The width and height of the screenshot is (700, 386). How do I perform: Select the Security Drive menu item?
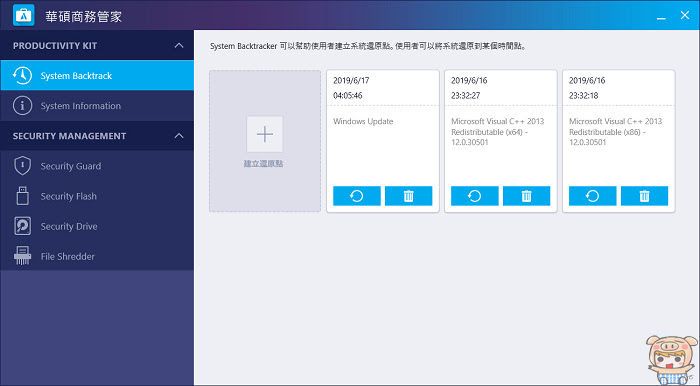coord(97,226)
